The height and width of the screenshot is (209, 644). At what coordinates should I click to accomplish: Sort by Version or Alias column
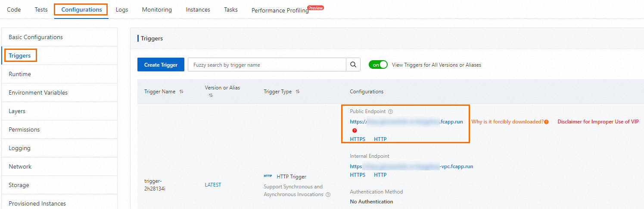pos(211,95)
